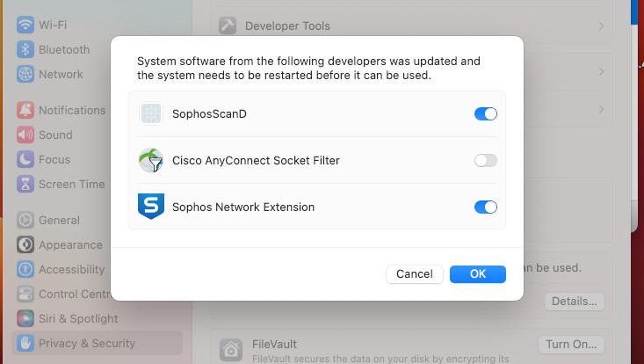644x364 pixels.
Task: Click the FileVault Turn On… button
Action: (571, 345)
